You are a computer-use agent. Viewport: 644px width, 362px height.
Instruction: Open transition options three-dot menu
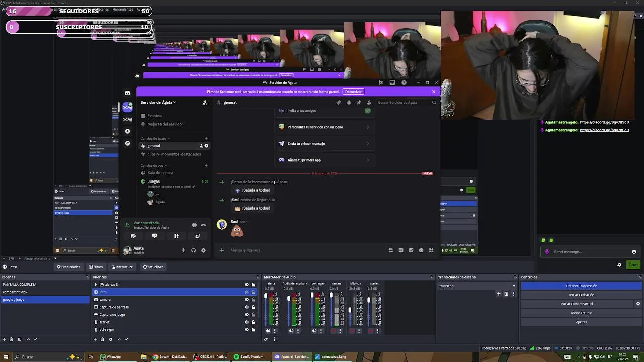click(513, 294)
